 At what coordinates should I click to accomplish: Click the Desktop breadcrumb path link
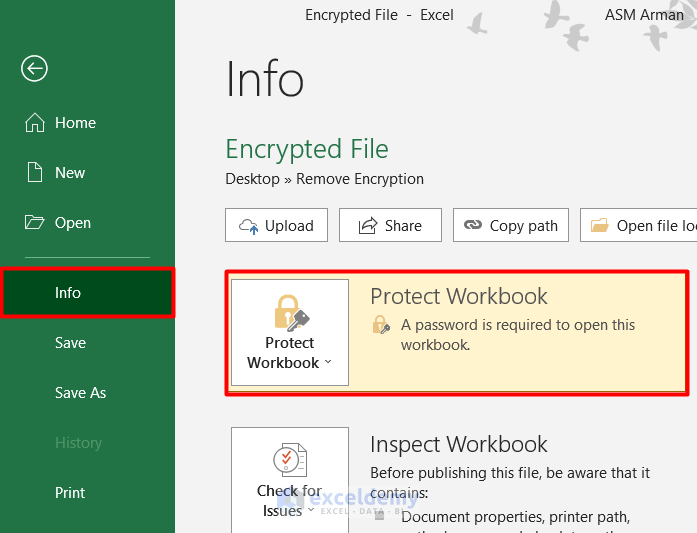pyautogui.click(x=252, y=179)
